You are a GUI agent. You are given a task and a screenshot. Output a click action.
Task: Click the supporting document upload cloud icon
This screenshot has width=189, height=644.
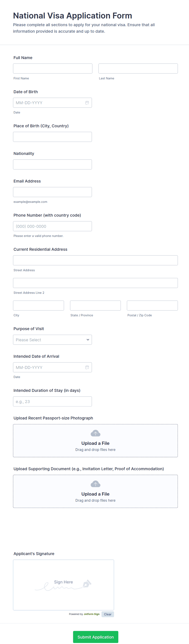95,484
